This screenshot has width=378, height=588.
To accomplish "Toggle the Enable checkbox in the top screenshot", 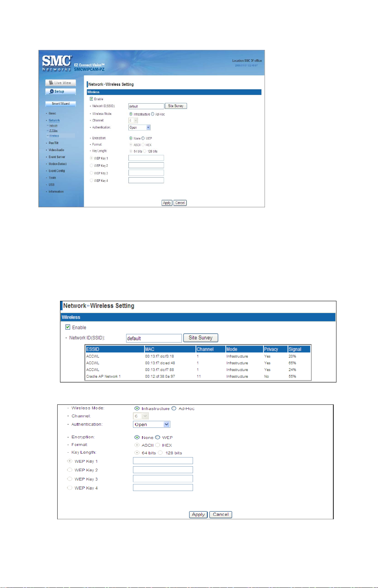I will point(91,99).
